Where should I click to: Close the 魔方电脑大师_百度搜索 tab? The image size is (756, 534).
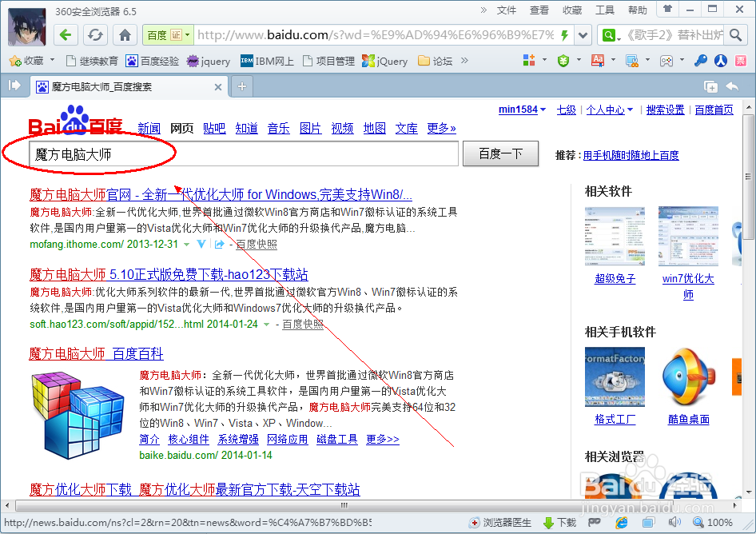[218, 87]
